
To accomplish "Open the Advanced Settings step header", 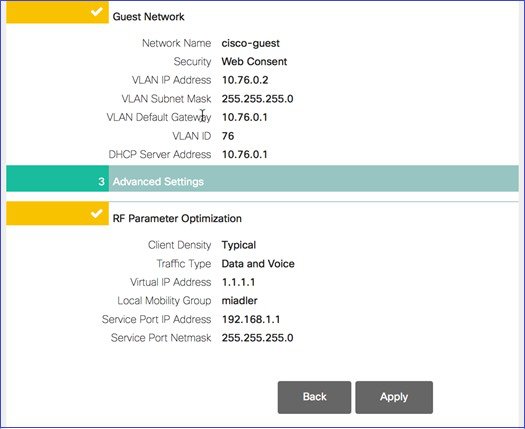I will click(x=262, y=182).
